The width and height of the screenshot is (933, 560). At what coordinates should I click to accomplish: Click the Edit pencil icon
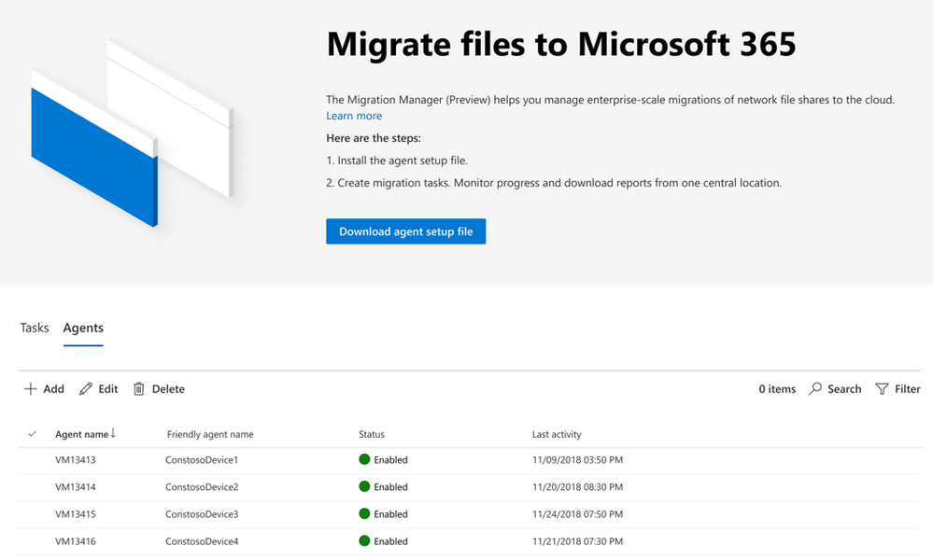tap(86, 389)
